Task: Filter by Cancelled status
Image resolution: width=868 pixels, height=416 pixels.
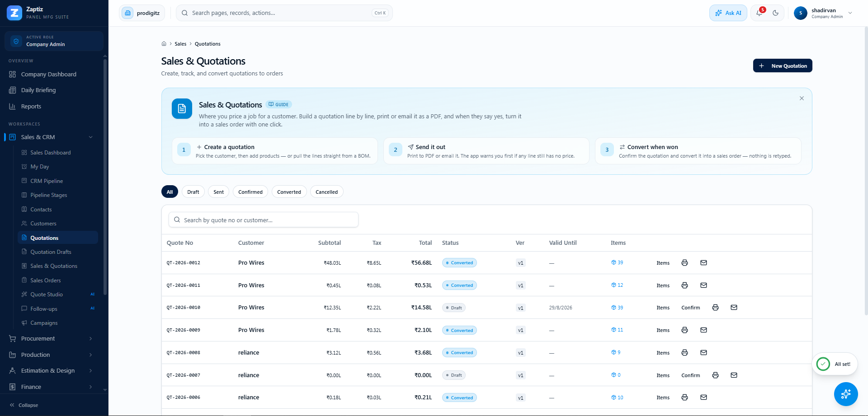Action: pyautogui.click(x=326, y=192)
